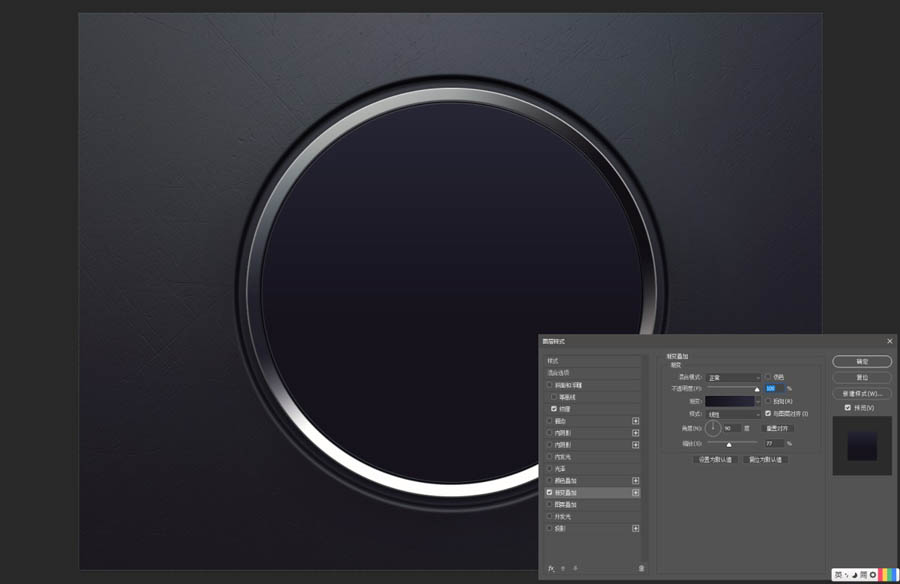
Task: Open the 混合模式 blend mode dropdown
Action: pos(734,377)
